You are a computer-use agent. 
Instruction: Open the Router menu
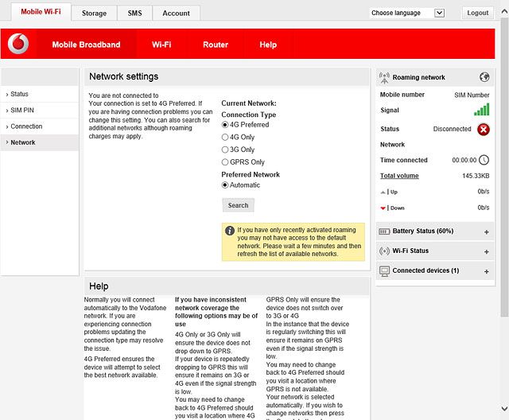click(x=216, y=45)
